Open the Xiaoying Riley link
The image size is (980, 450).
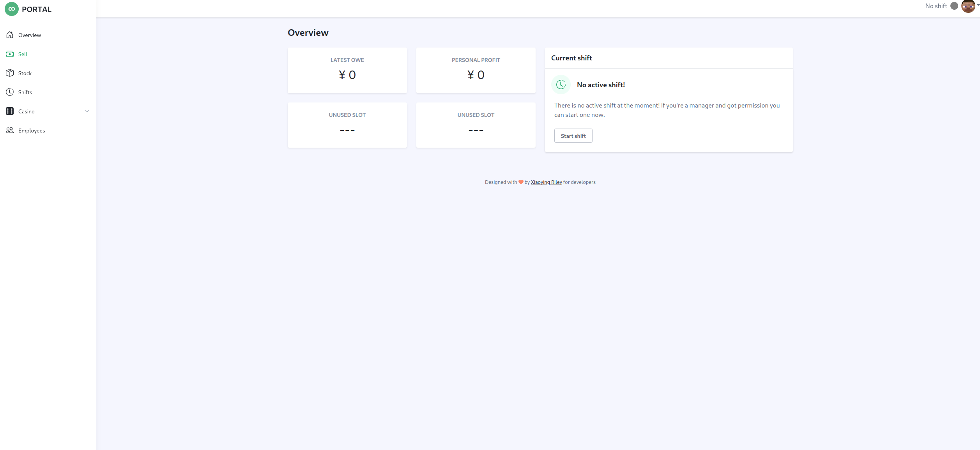pos(546,182)
